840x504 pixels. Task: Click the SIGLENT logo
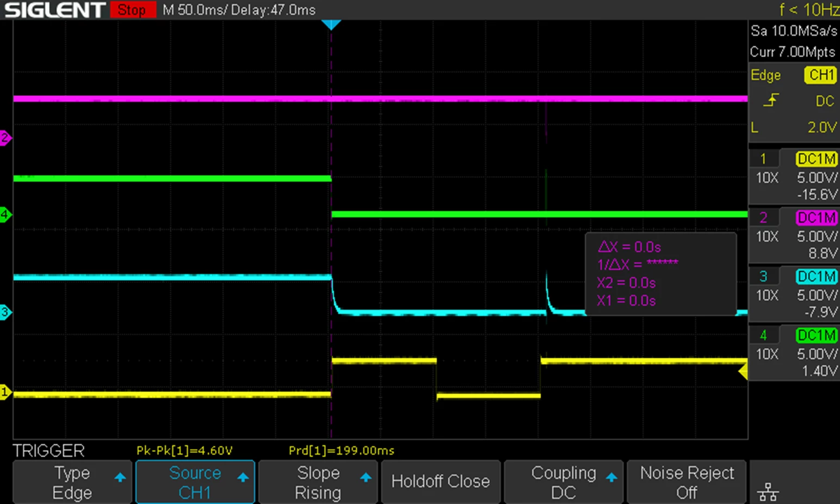click(54, 10)
